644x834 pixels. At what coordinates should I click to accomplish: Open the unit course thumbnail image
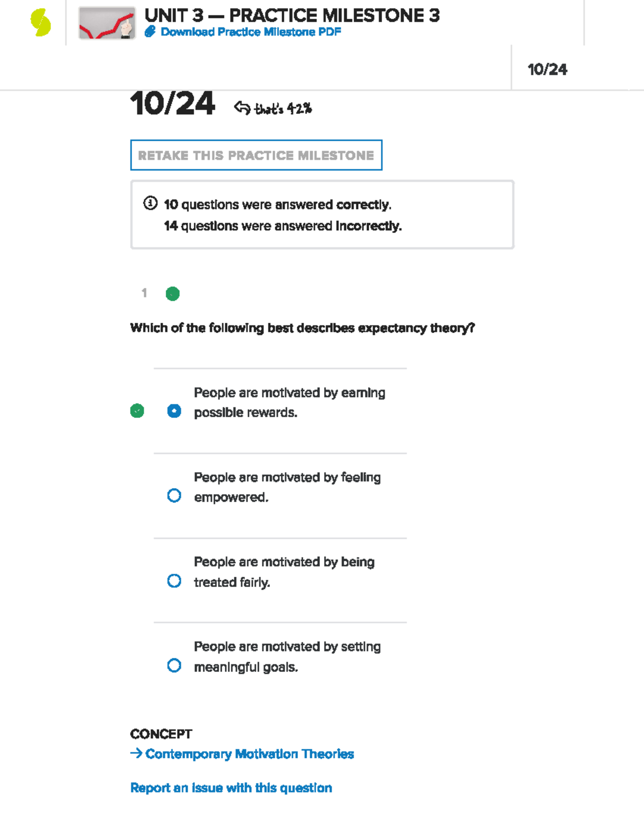click(107, 23)
